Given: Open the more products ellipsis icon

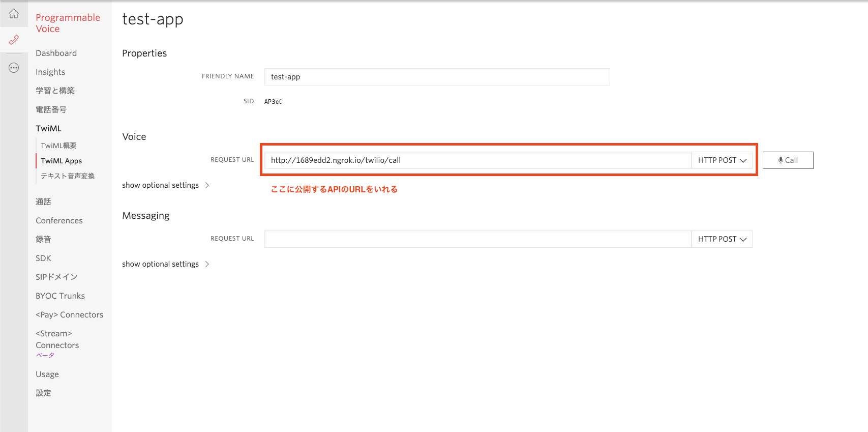Looking at the screenshot, I should tap(14, 68).
